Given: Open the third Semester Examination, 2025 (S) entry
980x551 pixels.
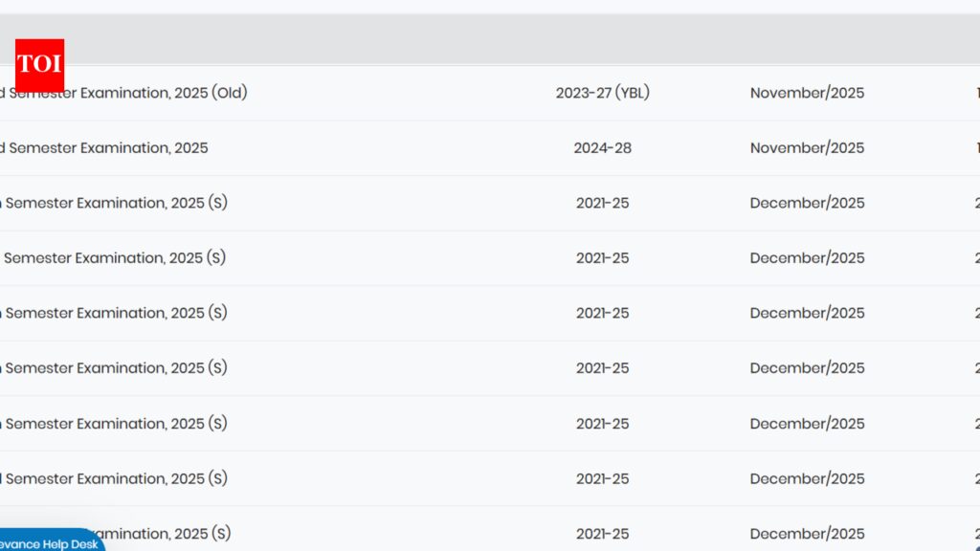Looking at the screenshot, I should click(114, 313).
